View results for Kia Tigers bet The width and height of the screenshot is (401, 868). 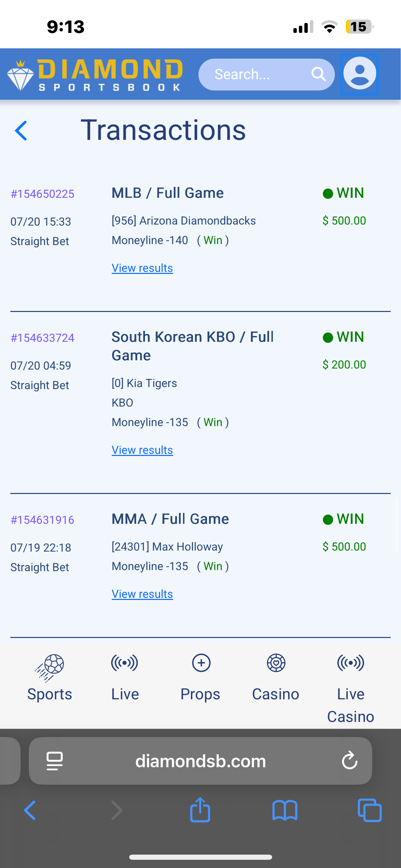point(142,450)
